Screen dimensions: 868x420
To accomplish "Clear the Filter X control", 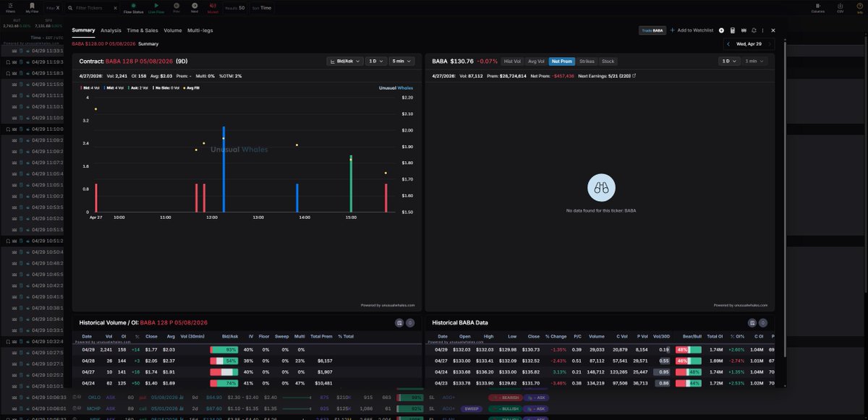I will 56,7.
